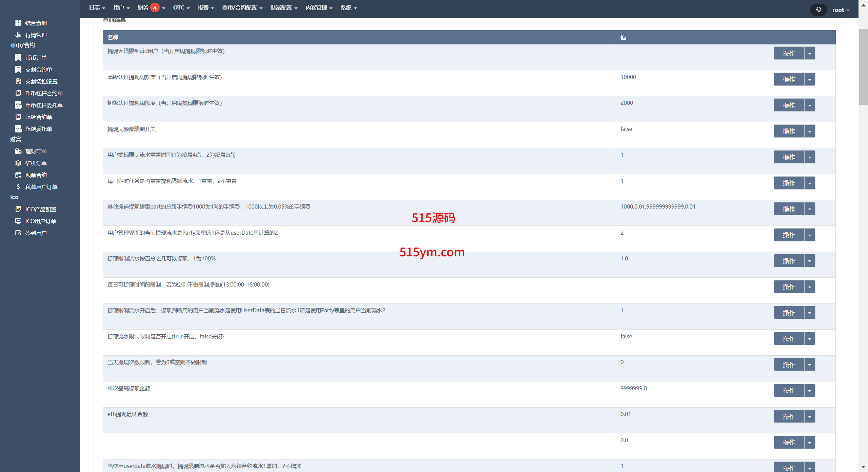Click 操作 button for 当天提现次数限制 row
The width and height of the screenshot is (868, 472).
[x=789, y=365]
